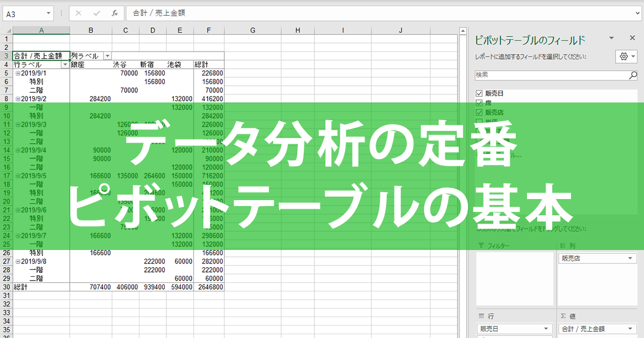Click the 939400 total cell
644x338 pixels.
(152, 287)
